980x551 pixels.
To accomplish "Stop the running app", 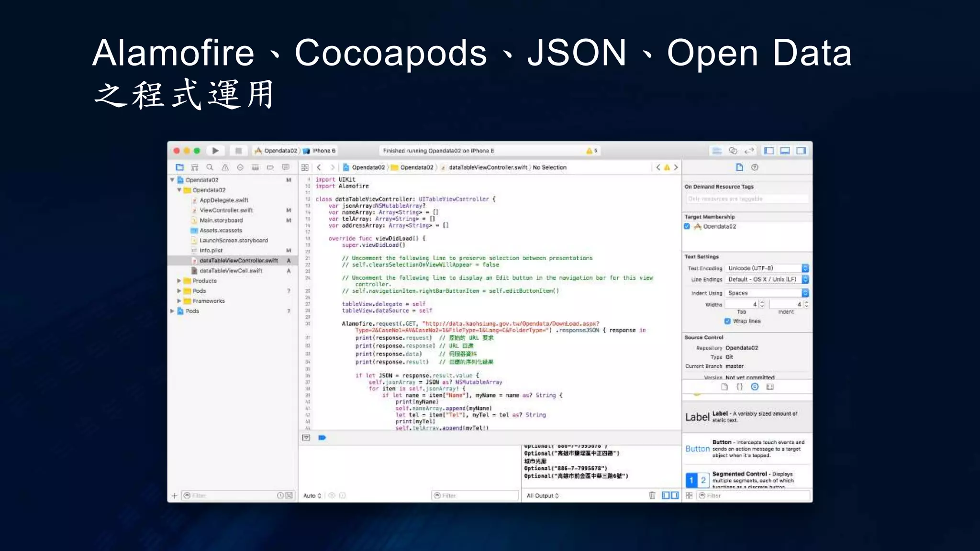I will [238, 151].
